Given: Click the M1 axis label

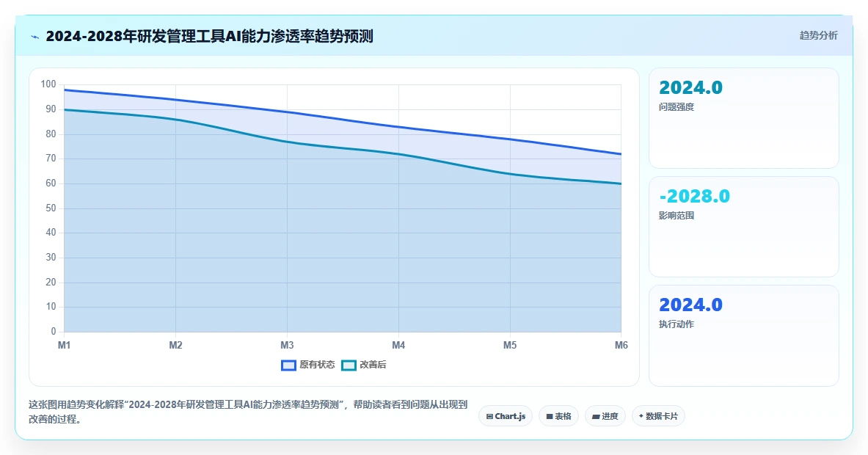Looking at the screenshot, I should click(x=65, y=346).
